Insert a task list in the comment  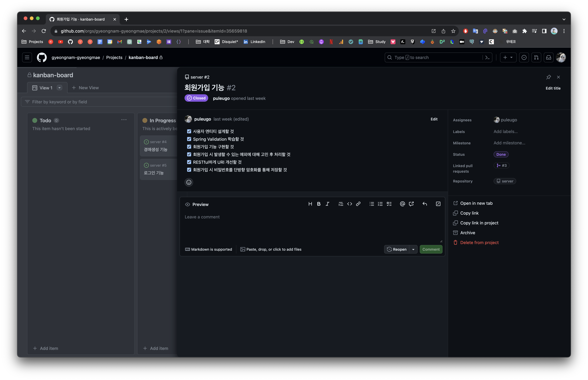pyautogui.click(x=389, y=204)
